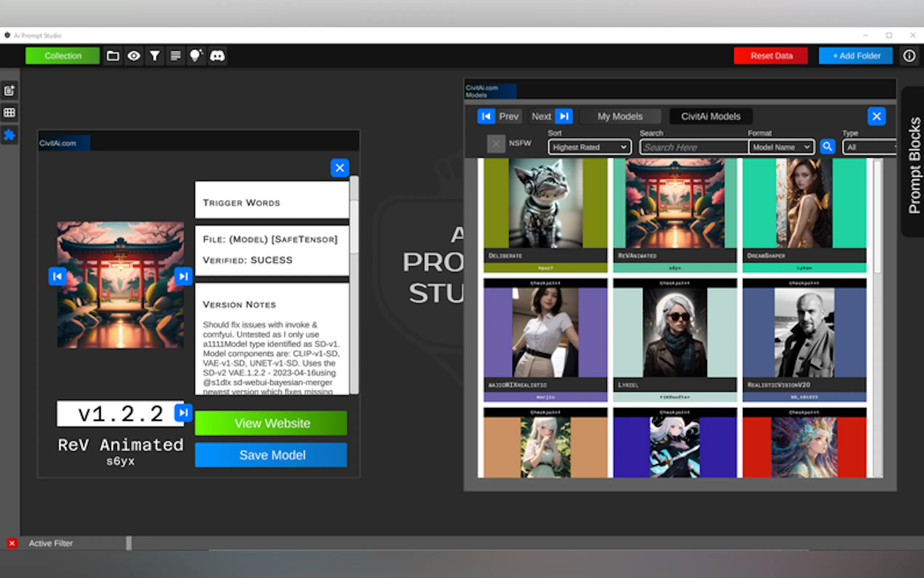Click the blue search magnifier button
The image size is (924, 578).
tap(827, 147)
